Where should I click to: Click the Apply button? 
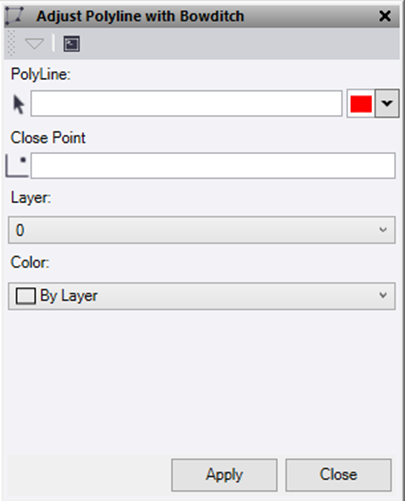click(x=224, y=475)
